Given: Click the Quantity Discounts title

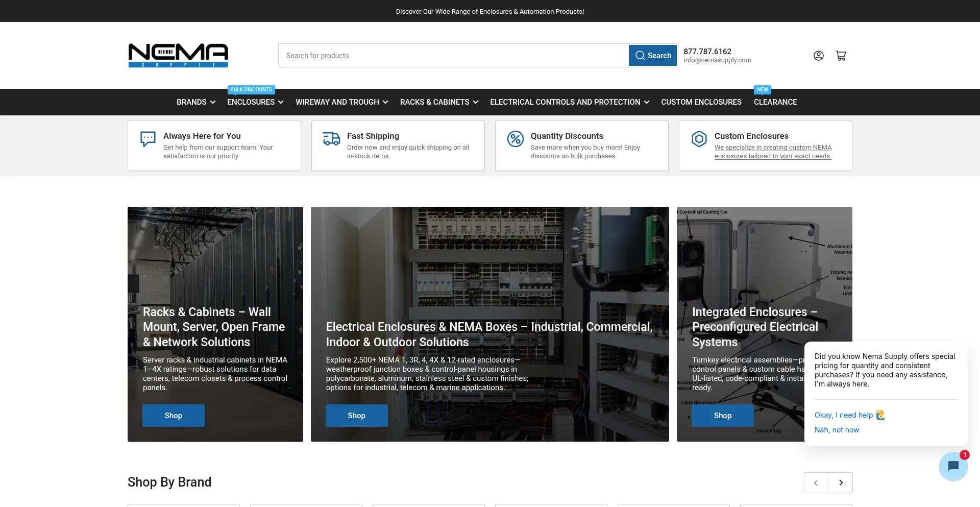Looking at the screenshot, I should 567,136.
